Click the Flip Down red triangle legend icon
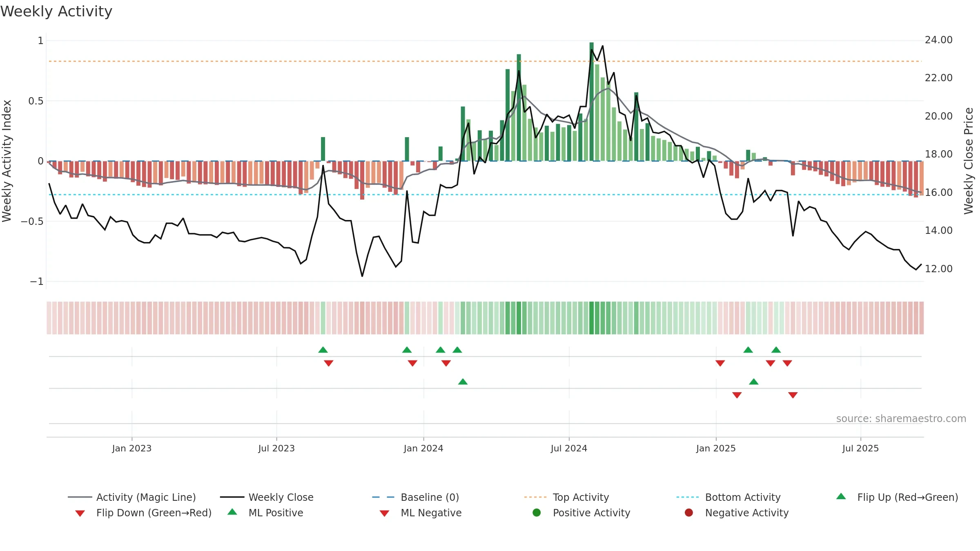The image size is (980, 551). (80, 513)
